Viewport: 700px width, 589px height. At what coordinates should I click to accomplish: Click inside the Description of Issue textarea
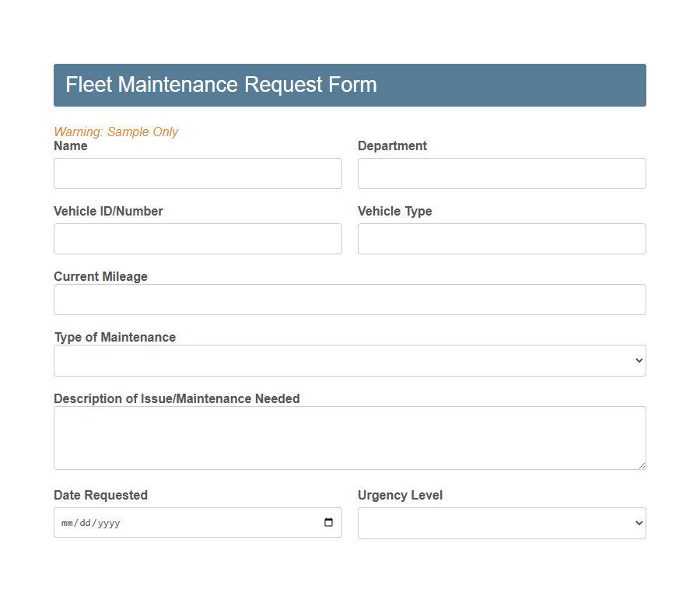(x=350, y=436)
